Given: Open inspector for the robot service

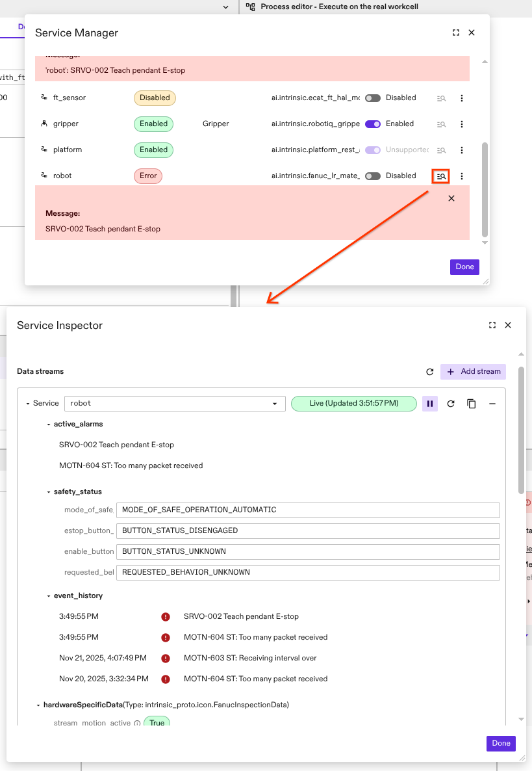Looking at the screenshot, I should [x=441, y=176].
